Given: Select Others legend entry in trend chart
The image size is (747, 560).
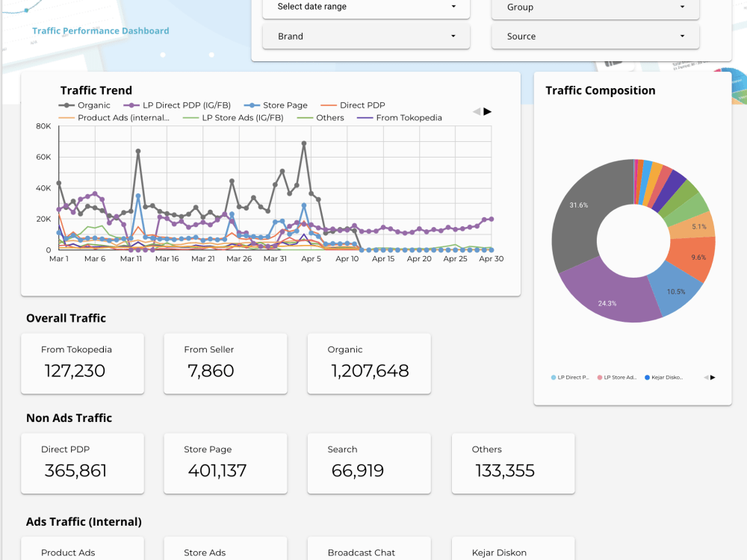Looking at the screenshot, I should tap(320, 118).
